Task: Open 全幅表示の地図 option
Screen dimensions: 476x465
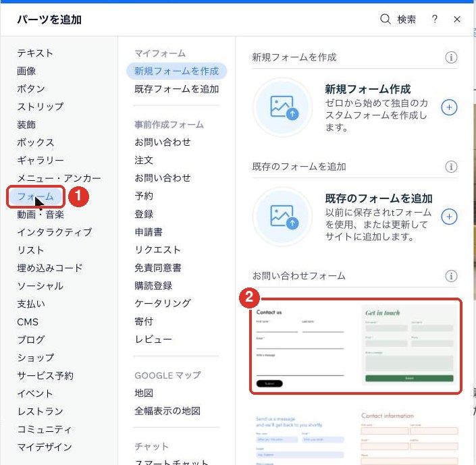Action: coord(167,411)
